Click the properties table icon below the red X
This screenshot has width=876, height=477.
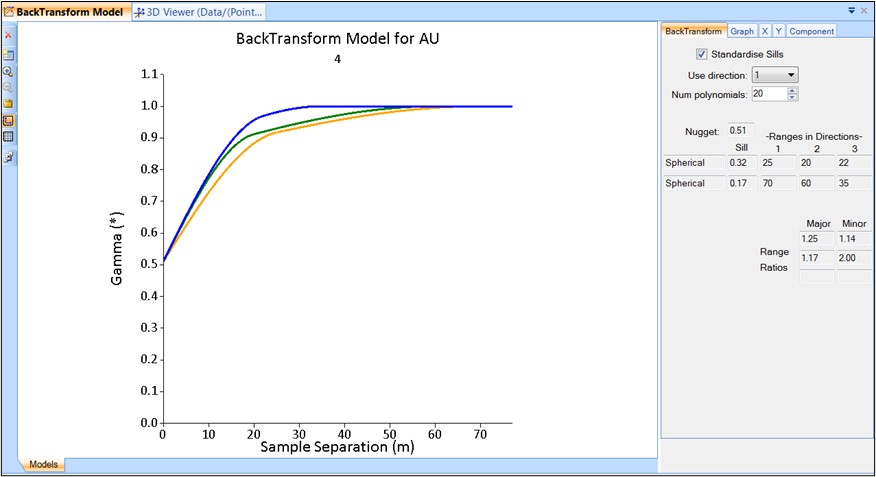click(8, 54)
